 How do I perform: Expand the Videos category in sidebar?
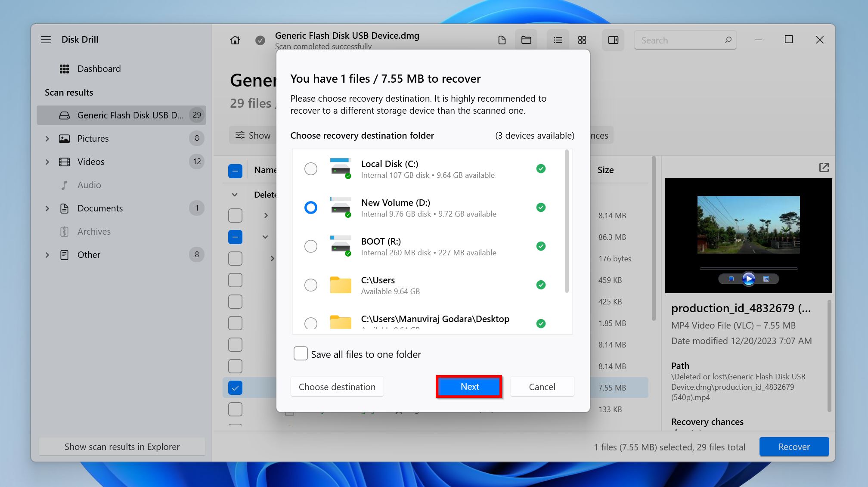47,161
